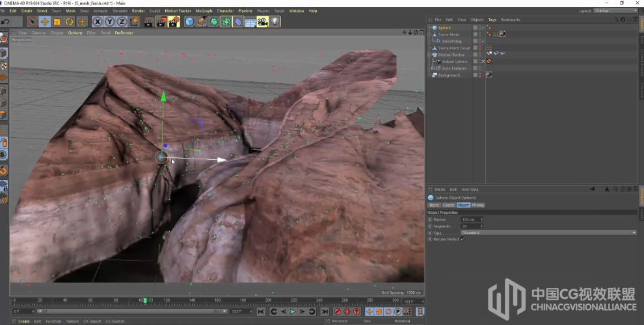Image resolution: width=644 pixels, height=325 pixels.
Task: Open Object Manager Tags menu
Action: (492, 19)
